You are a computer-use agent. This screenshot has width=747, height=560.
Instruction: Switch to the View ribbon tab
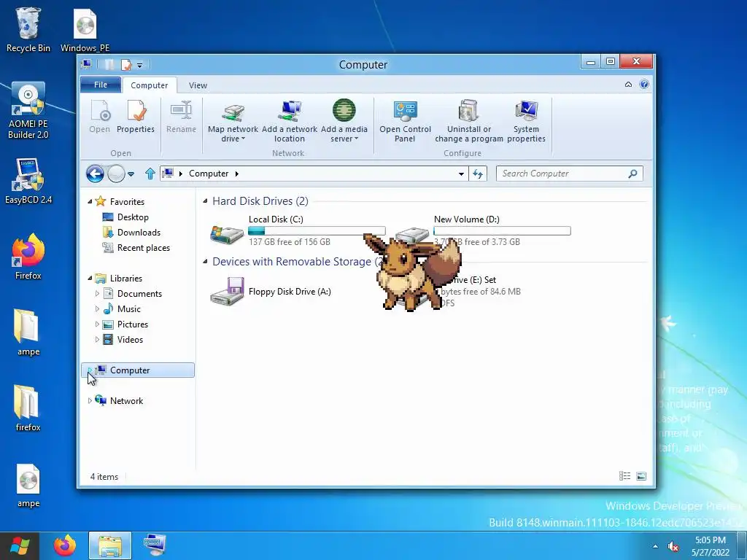pyautogui.click(x=198, y=85)
